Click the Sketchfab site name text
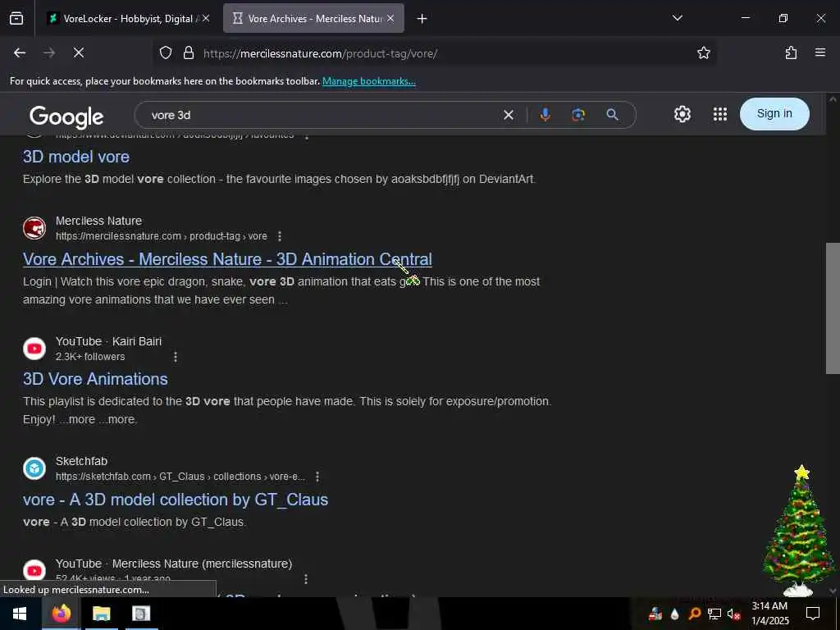The width and height of the screenshot is (840, 630). (81, 461)
